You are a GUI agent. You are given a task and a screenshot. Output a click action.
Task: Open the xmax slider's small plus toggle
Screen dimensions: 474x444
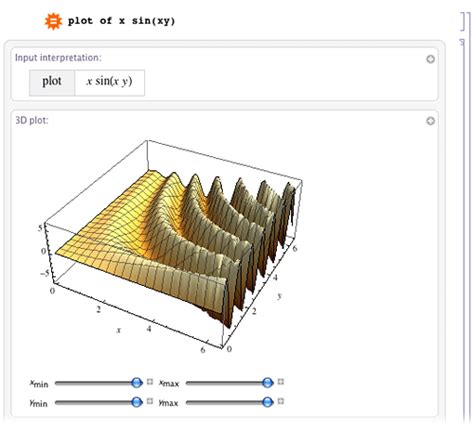pos(281,382)
